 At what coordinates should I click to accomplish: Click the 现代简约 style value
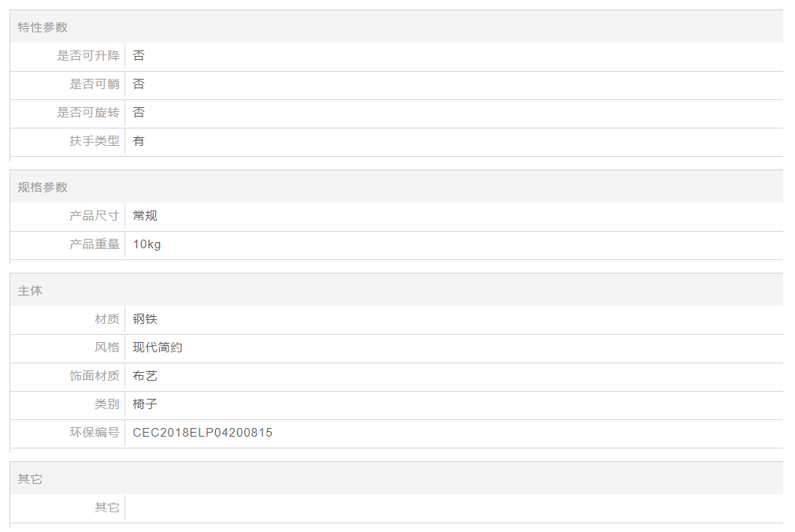click(158, 348)
